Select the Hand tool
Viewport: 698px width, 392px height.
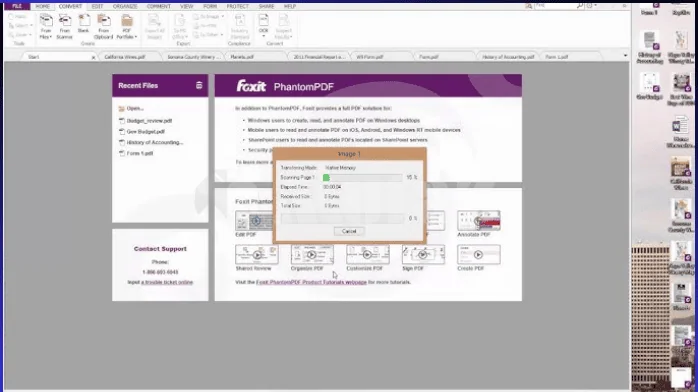pyautogui.click(x=17, y=16)
